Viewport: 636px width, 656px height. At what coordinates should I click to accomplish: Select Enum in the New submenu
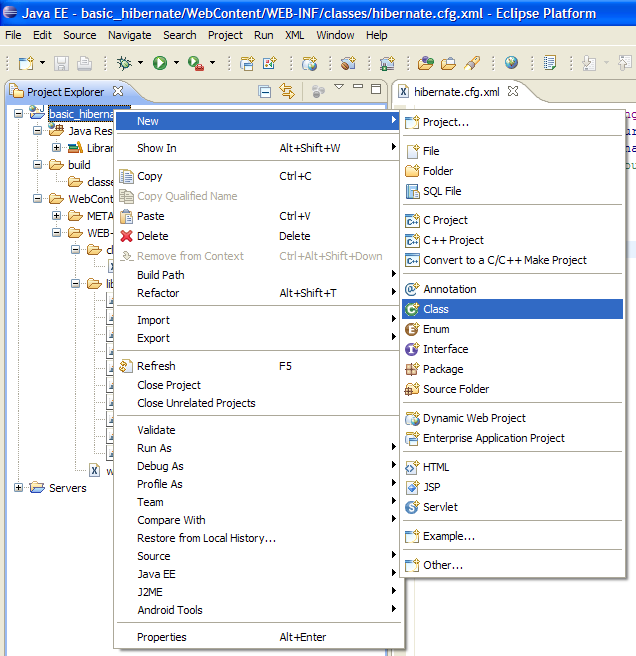(x=512, y=329)
